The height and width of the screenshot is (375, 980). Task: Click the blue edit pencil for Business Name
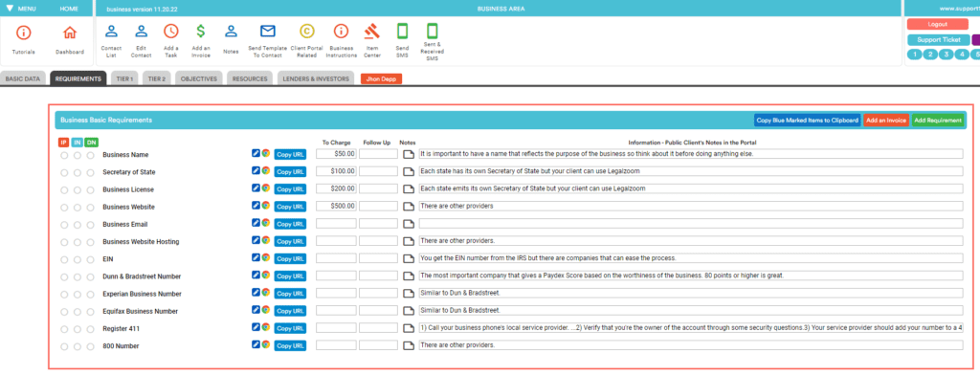tap(256, 153)
